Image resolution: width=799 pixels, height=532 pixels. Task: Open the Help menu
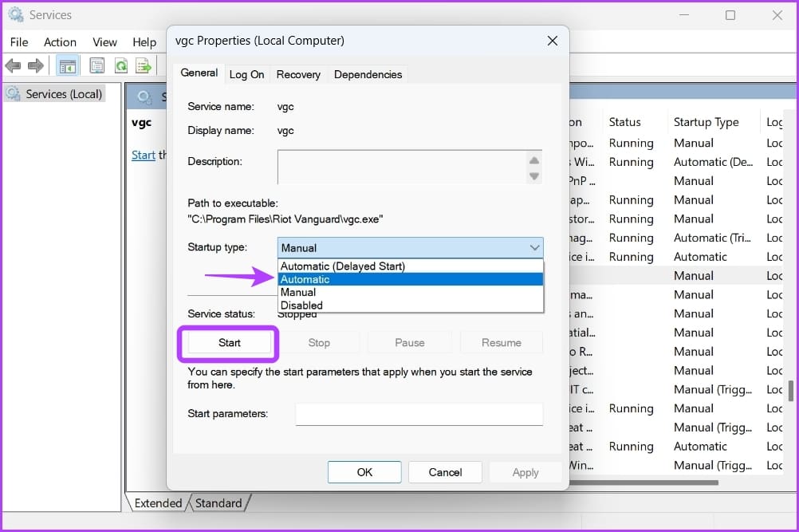144,42
